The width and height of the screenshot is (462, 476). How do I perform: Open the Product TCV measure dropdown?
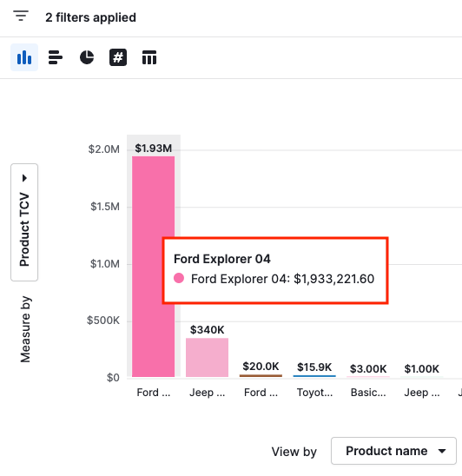24,222
